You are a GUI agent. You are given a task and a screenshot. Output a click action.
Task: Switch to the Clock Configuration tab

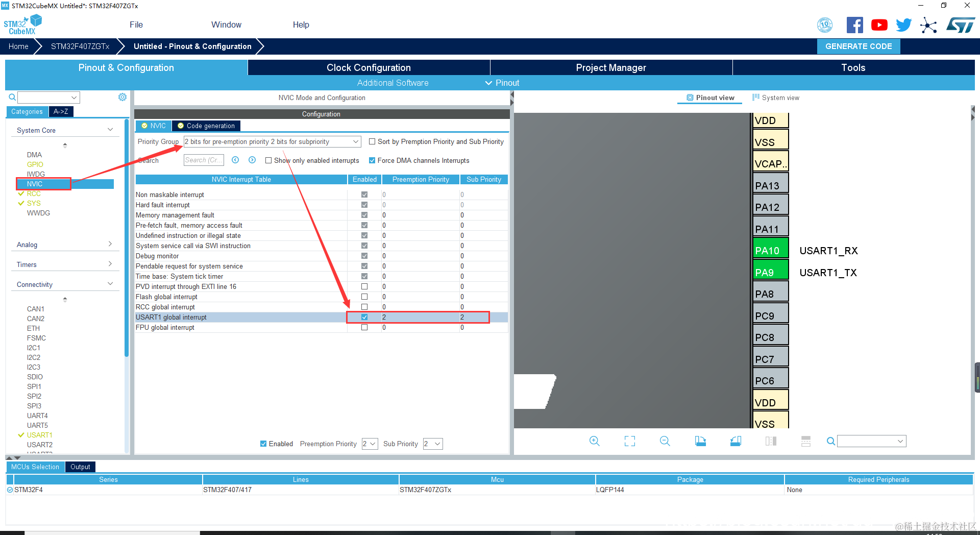click(369, 67)
